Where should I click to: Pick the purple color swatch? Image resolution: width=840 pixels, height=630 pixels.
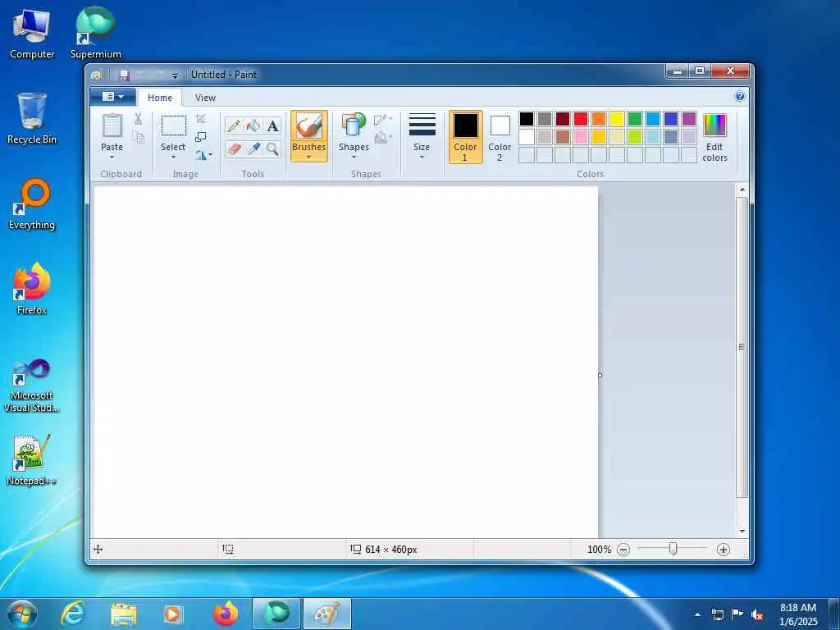(689, 119)
